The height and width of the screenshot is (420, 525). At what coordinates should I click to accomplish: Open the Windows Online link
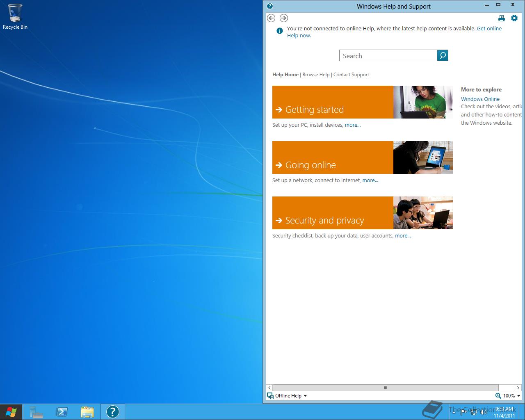(x=480, y=99)
